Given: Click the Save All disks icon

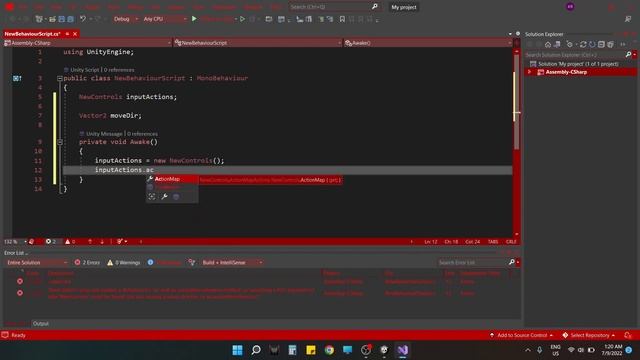Looking at the screenshot, I should coord(70,19).
